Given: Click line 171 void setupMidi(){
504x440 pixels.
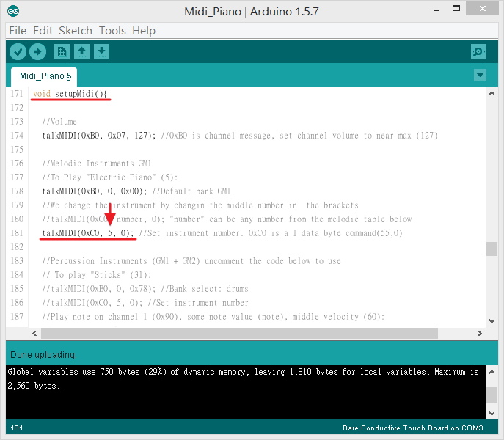Looking at the screenshot, I should [70, 94].
